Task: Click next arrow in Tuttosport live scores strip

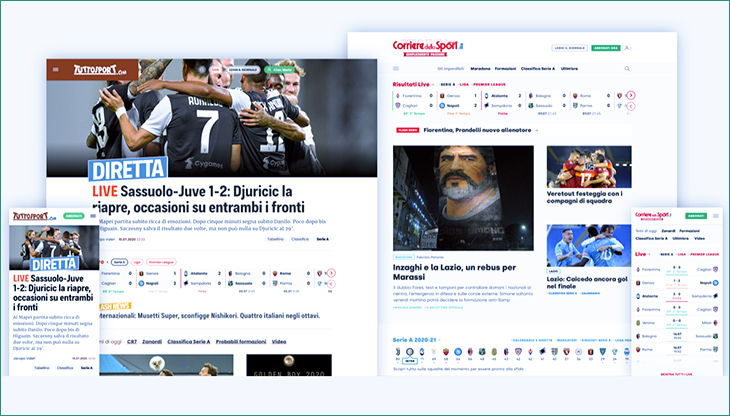Action: [331, 273]
